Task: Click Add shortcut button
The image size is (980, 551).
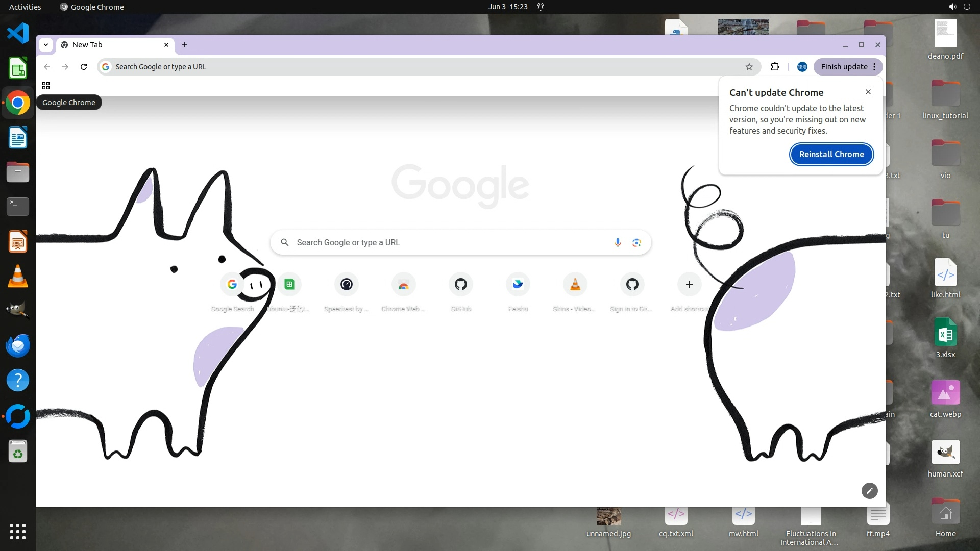Action: [689, 285]
